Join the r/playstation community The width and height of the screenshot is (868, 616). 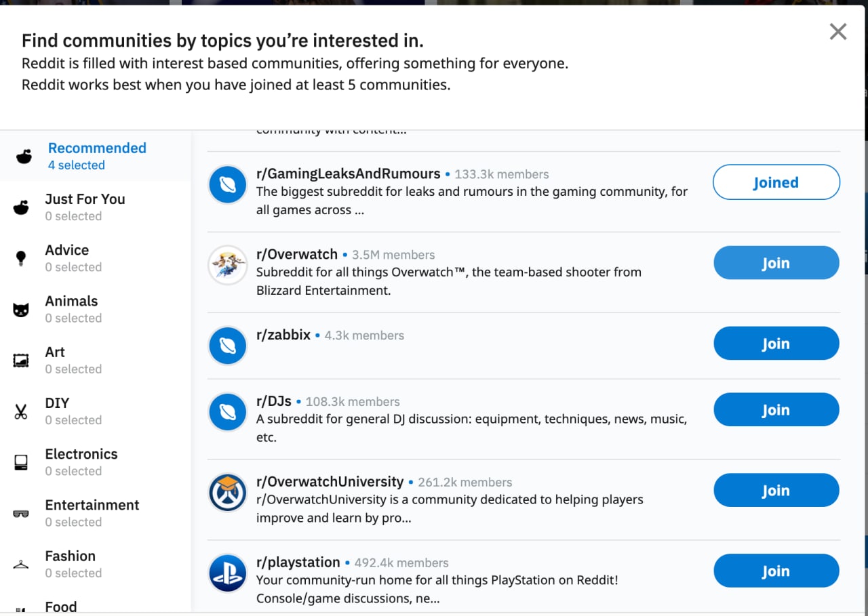tap(776, 571)
